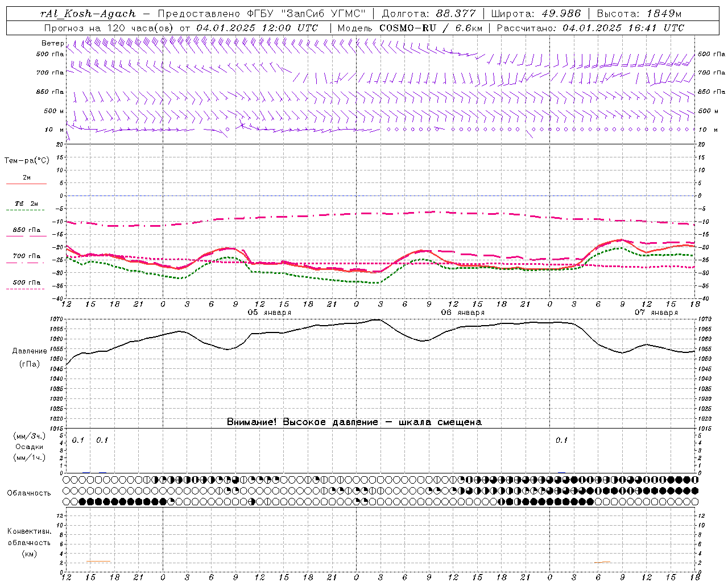
Task: Click the 700 гПа temperature legend entry
Action: 27,256
